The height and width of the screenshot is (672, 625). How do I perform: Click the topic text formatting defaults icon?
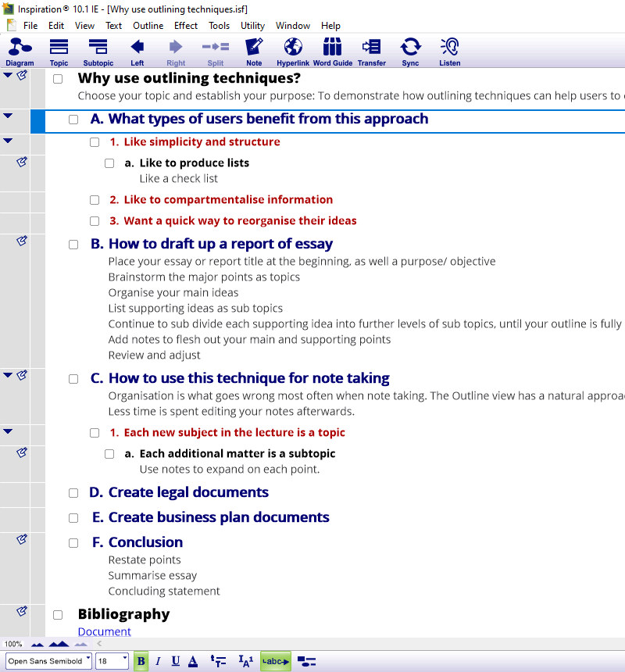218,661
